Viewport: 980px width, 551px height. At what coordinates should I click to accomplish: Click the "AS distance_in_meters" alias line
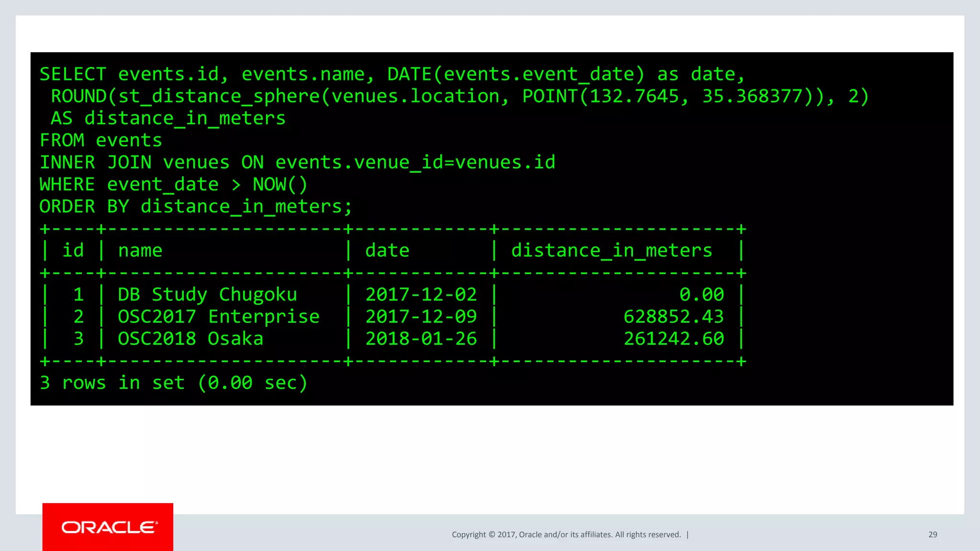coord(168,119)
